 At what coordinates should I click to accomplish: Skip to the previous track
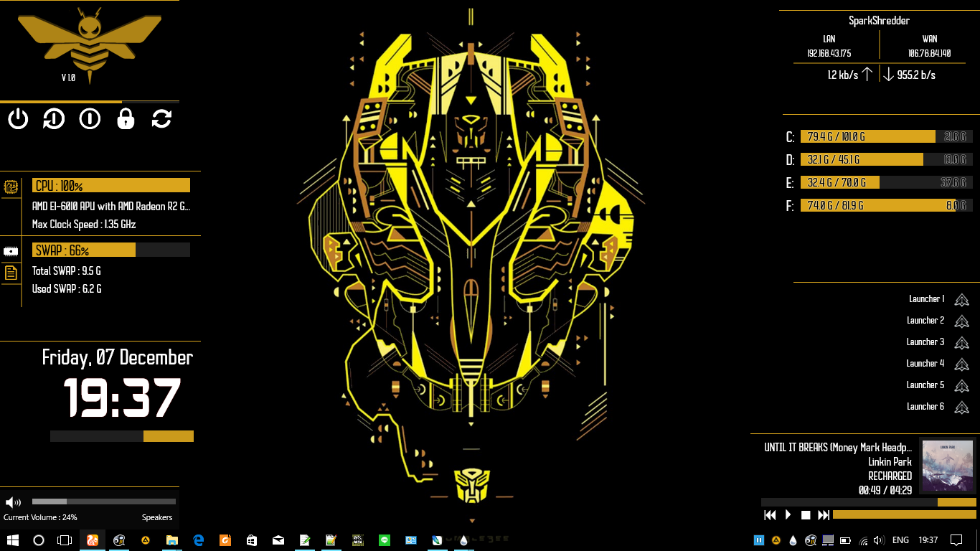click(770, 515)
